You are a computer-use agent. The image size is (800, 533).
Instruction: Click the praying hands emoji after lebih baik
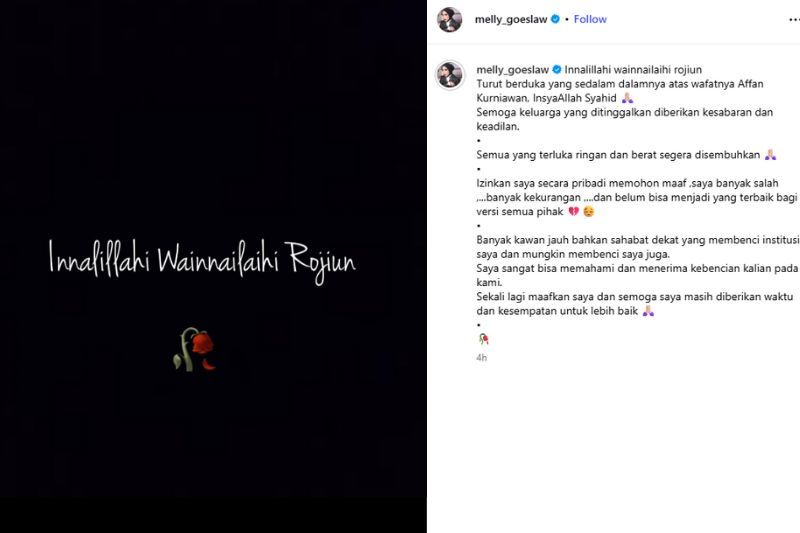tap(648, 311)
